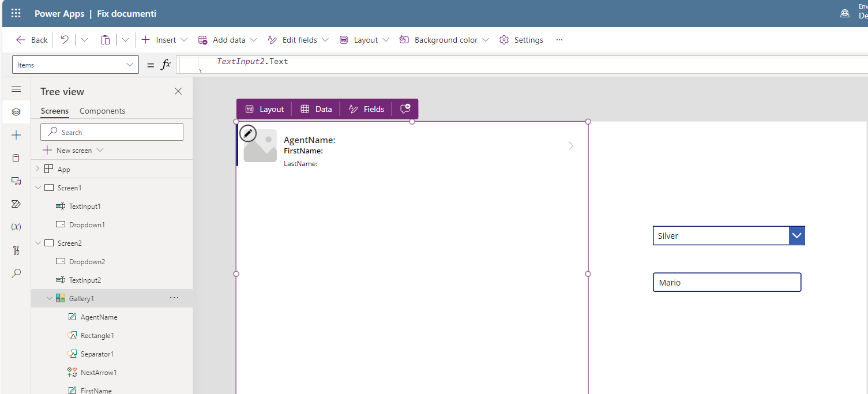Select the Insert plus icon in sidebar

[x=16, y=135]
